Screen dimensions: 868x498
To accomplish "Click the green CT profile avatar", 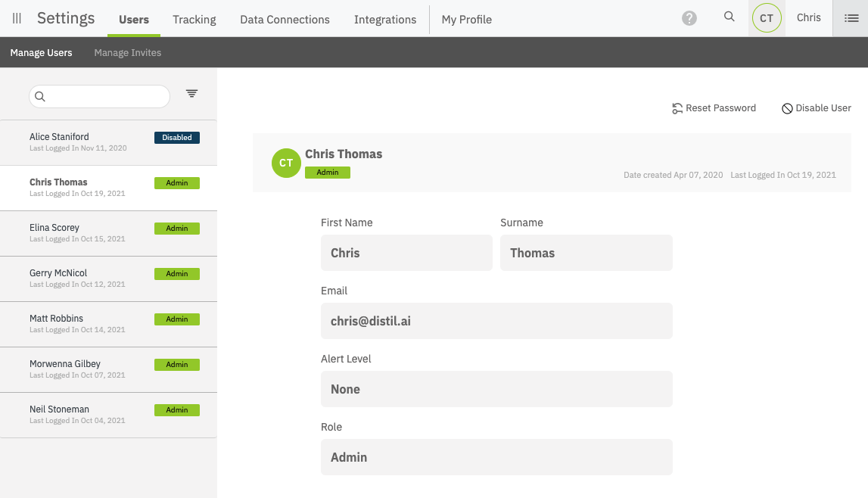I will tap(286, 163).
